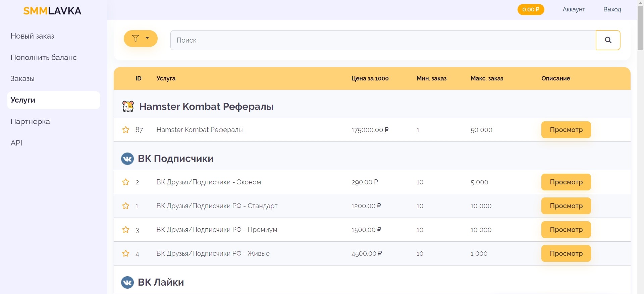The width and height of the screenshot is (644, 294).
Task: View description of РФ - Премиум service
Action: pyautogui.click(x=566, y=230)
